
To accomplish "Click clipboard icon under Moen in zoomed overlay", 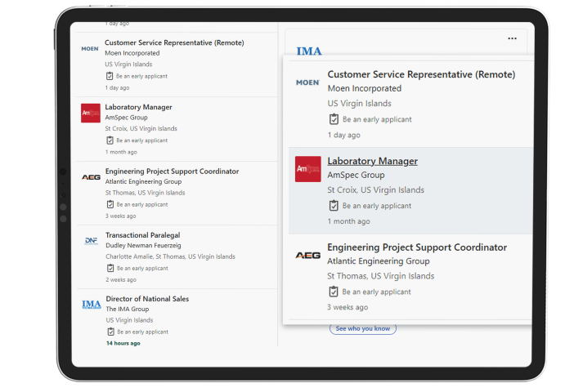I will click(x=334, y=118).
